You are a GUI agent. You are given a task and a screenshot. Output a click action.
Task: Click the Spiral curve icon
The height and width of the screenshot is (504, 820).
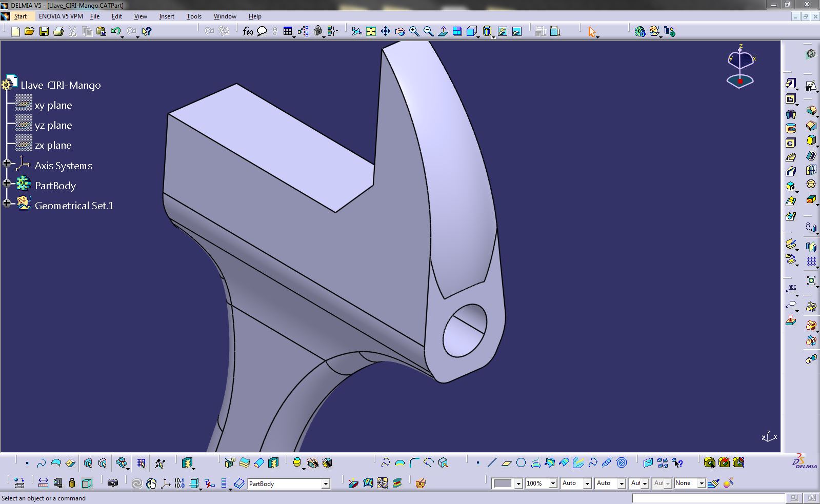622,463
